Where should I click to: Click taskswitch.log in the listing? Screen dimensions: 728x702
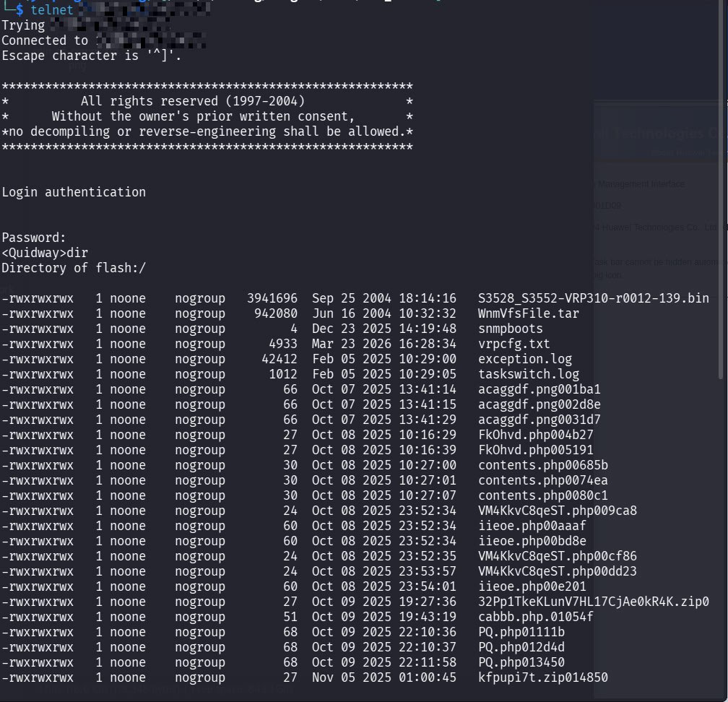[529, 374]
